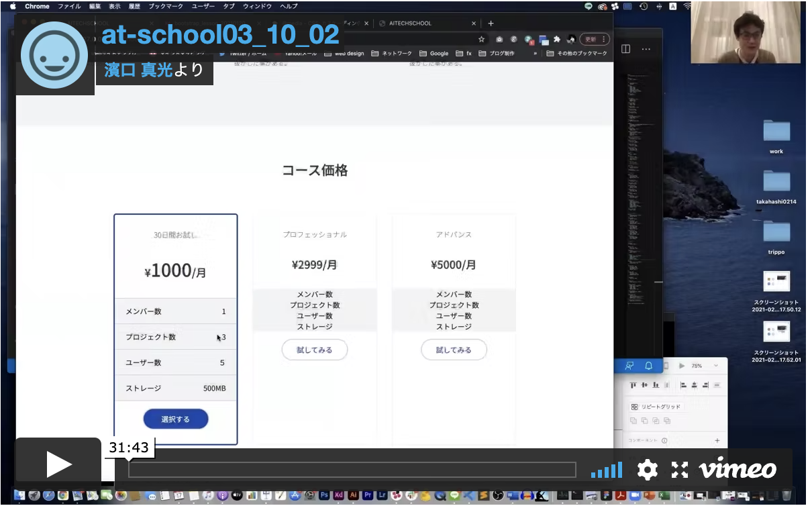Open the Chrome menu in menu bar

37,6
